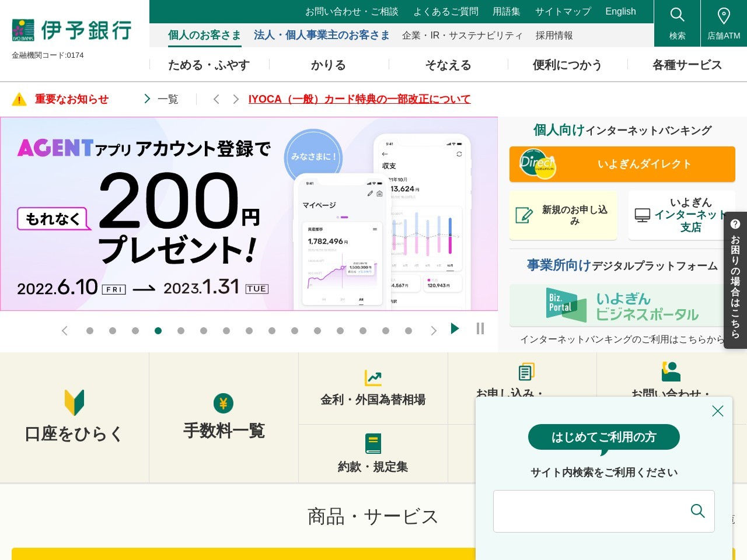The image size is (747, 560).
Task: Open 企業・IR・サステナビリティ
Action: coord(462,36)
